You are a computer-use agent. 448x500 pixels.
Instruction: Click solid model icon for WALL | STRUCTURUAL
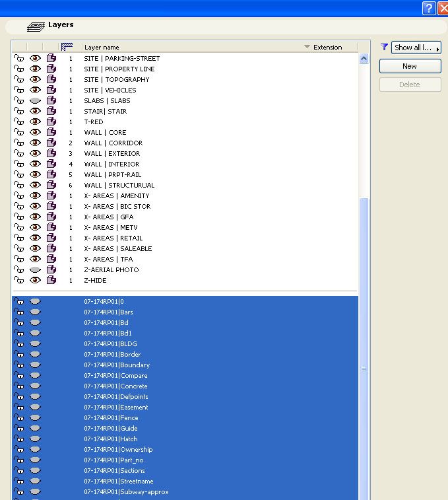click(x=51, y=185)
